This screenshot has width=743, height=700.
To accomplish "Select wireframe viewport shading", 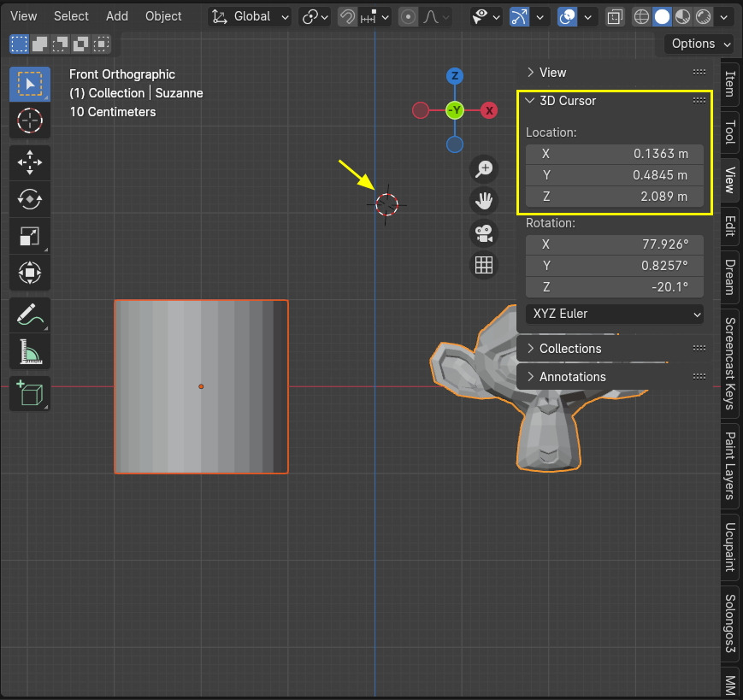I will [x=641, y=17].
